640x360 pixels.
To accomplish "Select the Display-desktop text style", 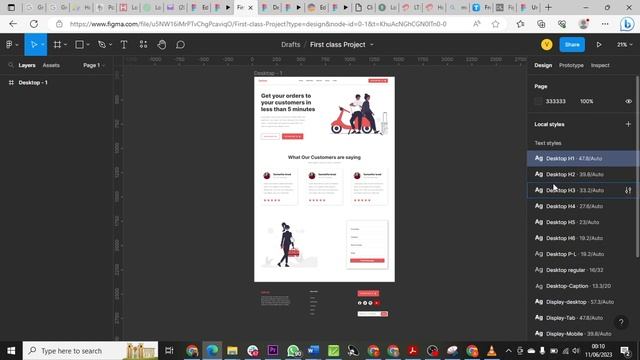I will [x=582, y=302].
